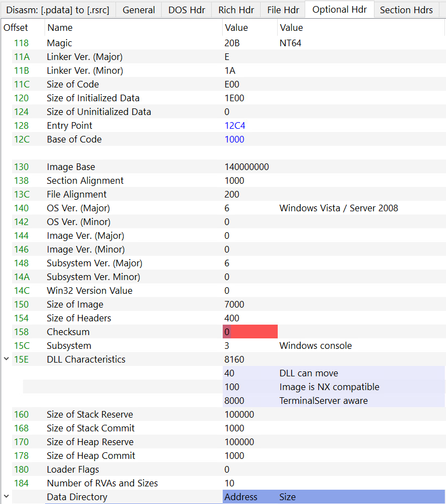The width and height of the screenshot is (446, 504).
Task: Select the Magic value 20B
Action: click(233, 43)
